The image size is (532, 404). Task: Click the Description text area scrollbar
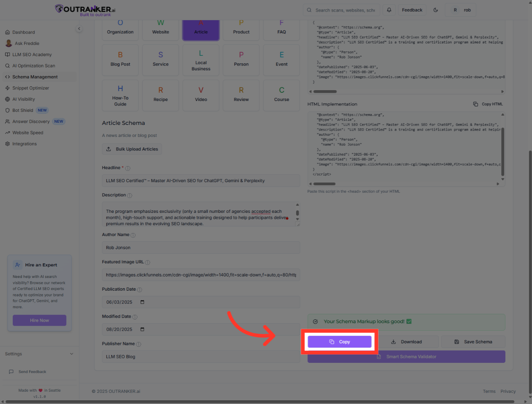297,213
